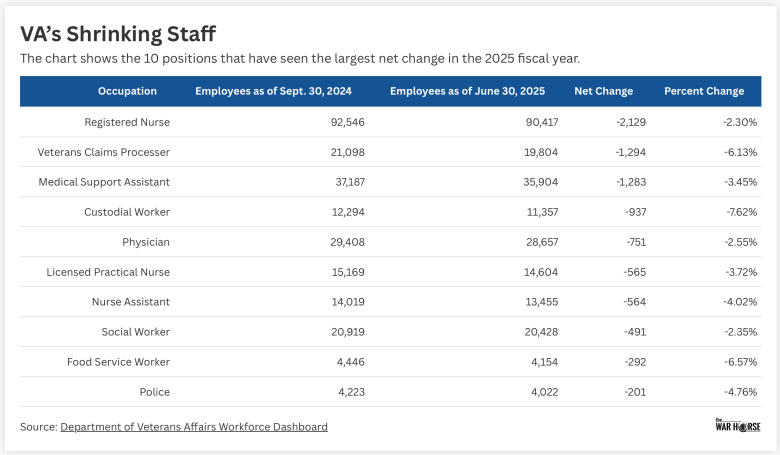Click the Percent Change column header

(x=704, y=91)
